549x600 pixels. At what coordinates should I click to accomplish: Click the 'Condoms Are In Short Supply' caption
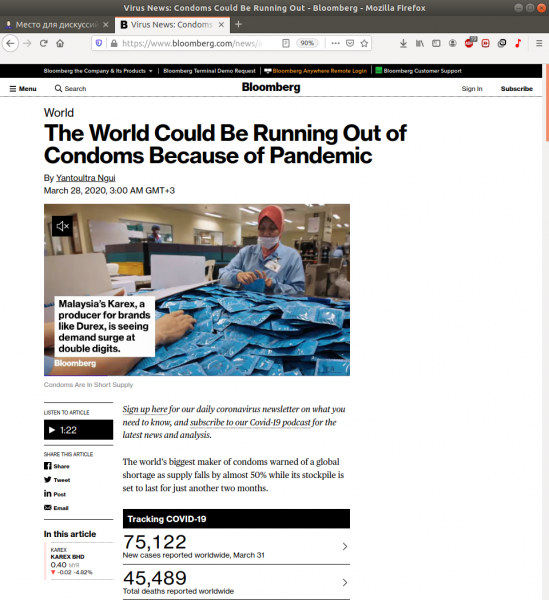point(88,385)
